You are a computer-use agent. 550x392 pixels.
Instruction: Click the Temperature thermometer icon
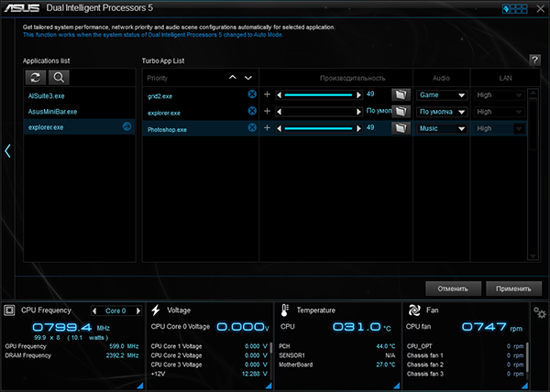(x=284, y=310)
